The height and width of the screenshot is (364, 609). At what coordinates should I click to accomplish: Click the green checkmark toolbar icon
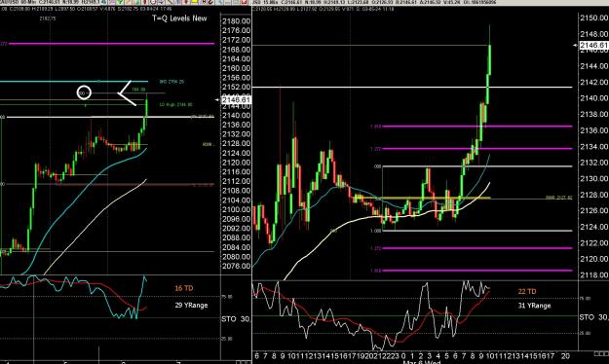pos(121,2)
